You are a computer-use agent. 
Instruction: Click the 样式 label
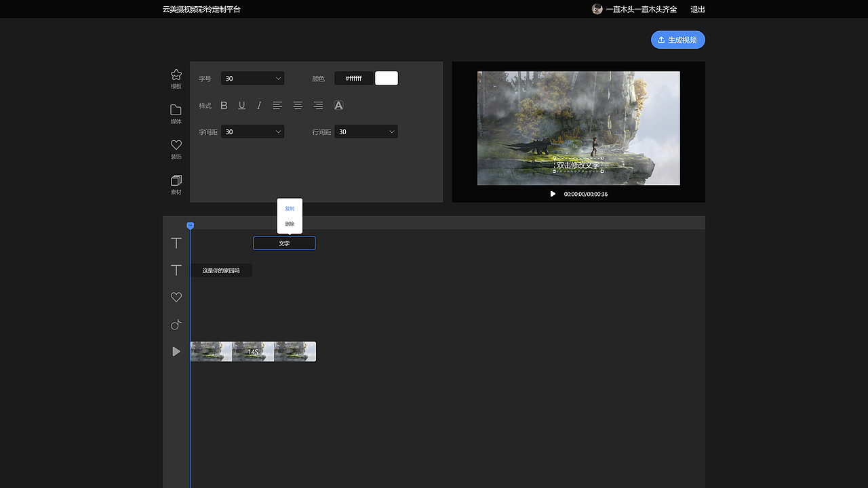pyautogui.click(x=205, y=106)
